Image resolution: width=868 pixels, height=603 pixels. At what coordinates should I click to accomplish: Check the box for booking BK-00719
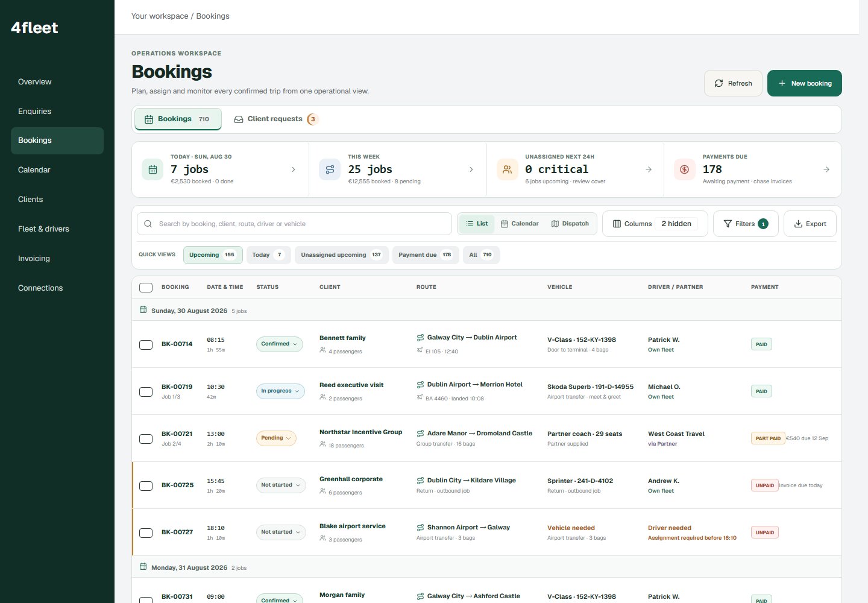146,392
